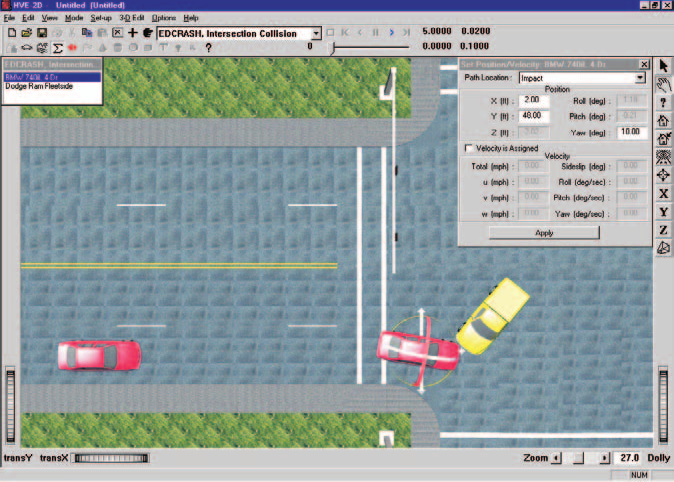Click the home view icon
This screenshot has width=674, height=482.
coord(663,120)
